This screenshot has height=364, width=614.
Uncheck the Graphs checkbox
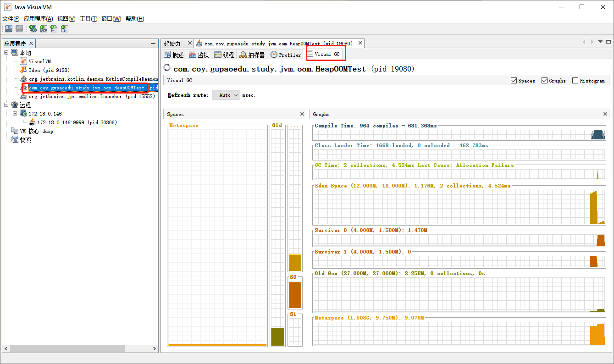pos(544,81)
